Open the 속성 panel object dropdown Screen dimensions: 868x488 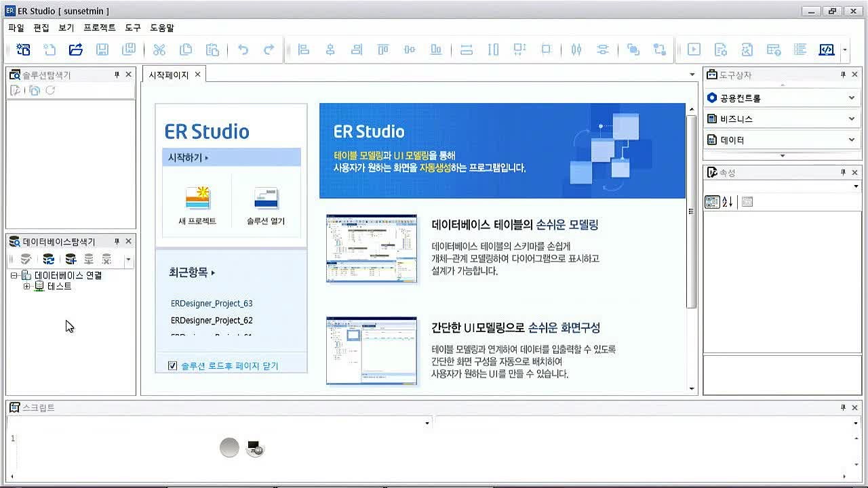coord(856,186)
